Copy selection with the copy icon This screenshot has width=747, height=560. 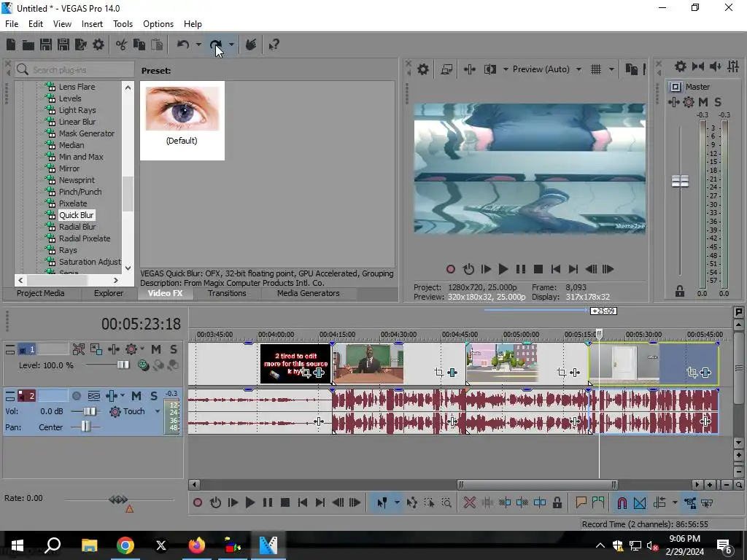pos(139,44)
